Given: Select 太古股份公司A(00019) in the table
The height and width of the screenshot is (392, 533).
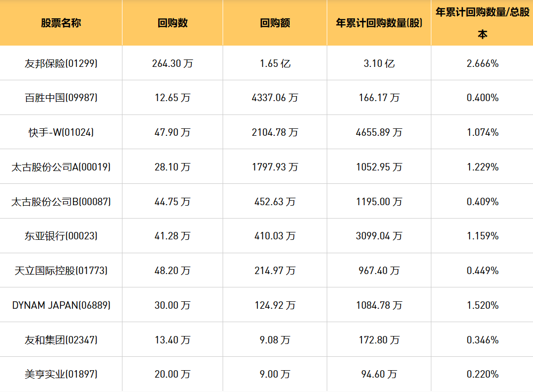Looking at the screenshot, I should pos(61,167).
